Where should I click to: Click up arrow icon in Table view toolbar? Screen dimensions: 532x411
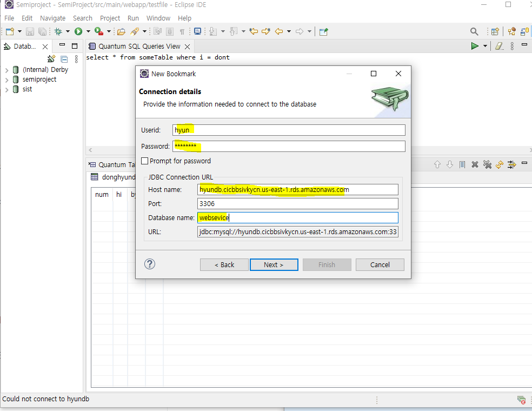click(437, 164)
